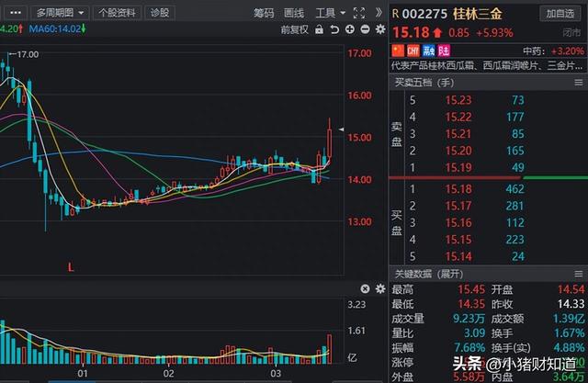The height and width of the screenshot is (383, 588).
Task: Click the undo arrow icon
Action: coord(334,29)
